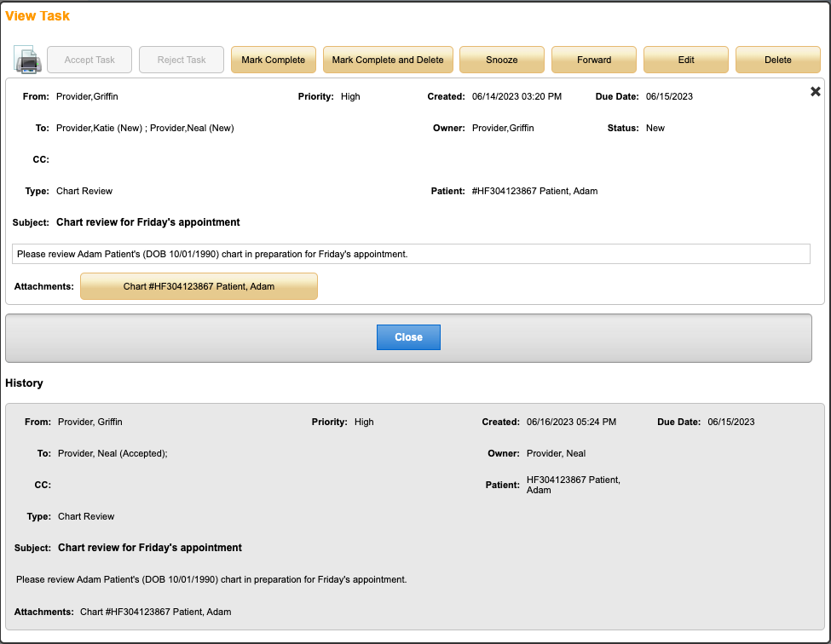The image size is (831, 644).
Task: Click the History section heading
Action: 25,383
